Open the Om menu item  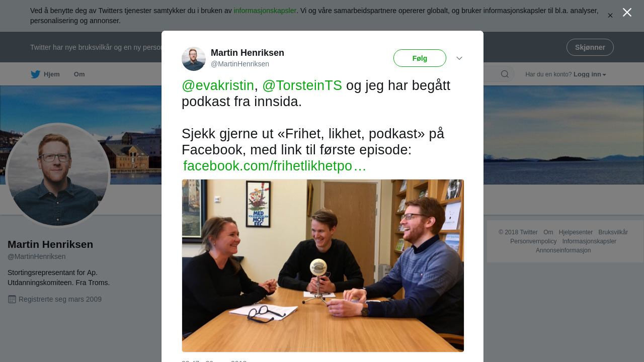[x=79, y=74]
